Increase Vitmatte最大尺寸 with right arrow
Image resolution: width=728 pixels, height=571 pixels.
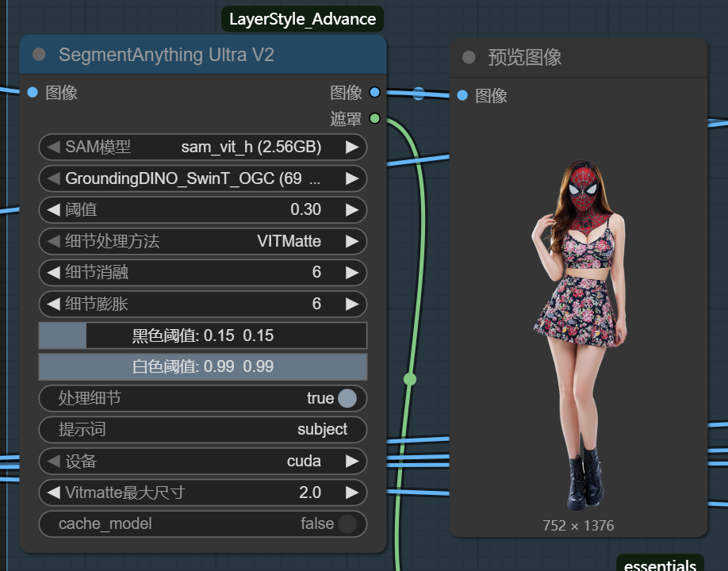pos(352,492)
